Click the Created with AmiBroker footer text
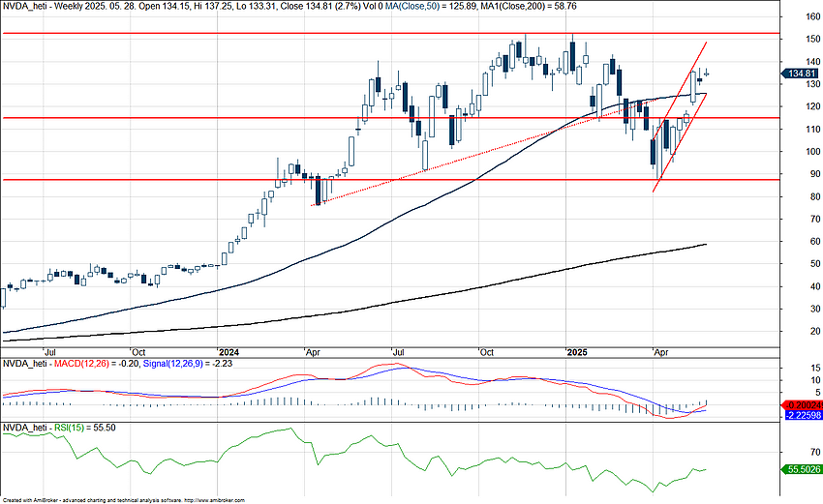Viewport: 823px width, 504px height. click(x=30, y=500)
